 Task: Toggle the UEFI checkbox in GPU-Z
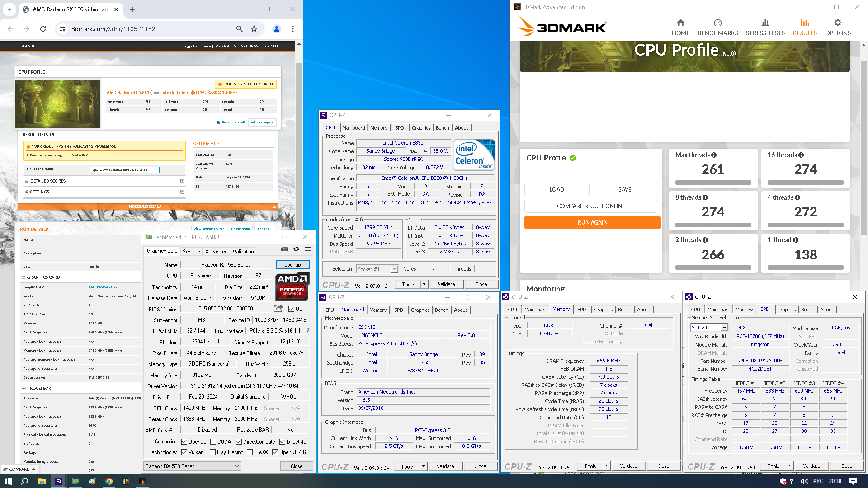click(x=291, y=309)
